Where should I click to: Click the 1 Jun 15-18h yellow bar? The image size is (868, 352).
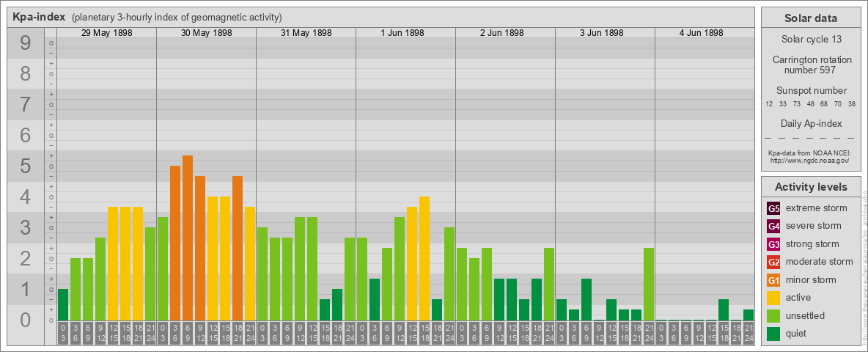[424, 258]
